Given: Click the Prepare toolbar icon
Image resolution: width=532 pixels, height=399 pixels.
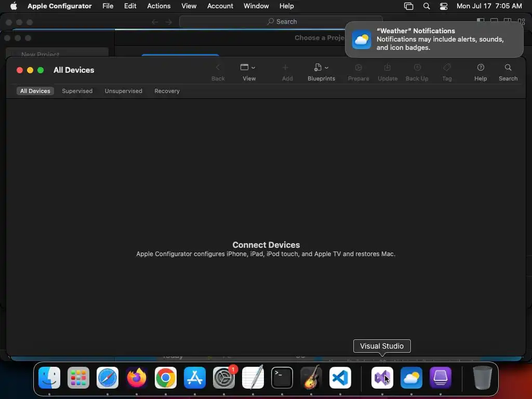Looking at the screenshot, I should [x=358, y=68].
